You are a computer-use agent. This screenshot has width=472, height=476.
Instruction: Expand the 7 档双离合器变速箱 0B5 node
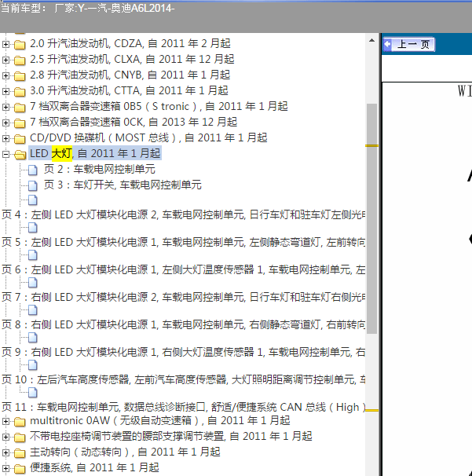tap(5, 107)
